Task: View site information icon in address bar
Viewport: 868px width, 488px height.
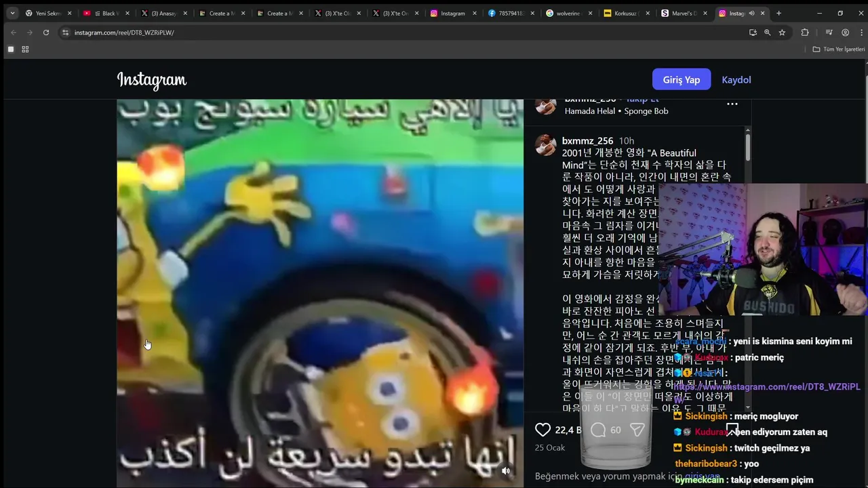Action: tap(65, 32)
